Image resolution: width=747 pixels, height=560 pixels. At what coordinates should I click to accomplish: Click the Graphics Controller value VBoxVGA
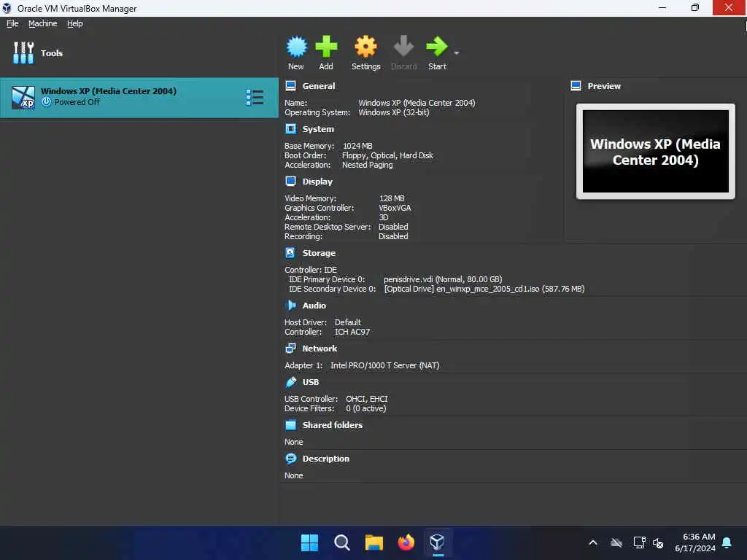coord(395,208)
